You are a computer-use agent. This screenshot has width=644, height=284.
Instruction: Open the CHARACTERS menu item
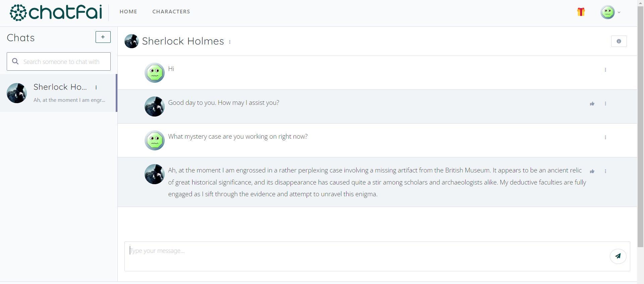pos(171,12)
